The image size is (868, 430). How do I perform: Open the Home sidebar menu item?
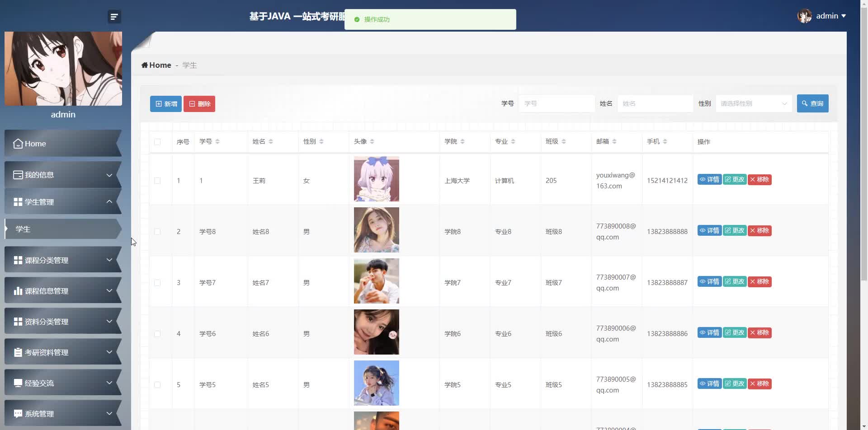pos(63,144)
